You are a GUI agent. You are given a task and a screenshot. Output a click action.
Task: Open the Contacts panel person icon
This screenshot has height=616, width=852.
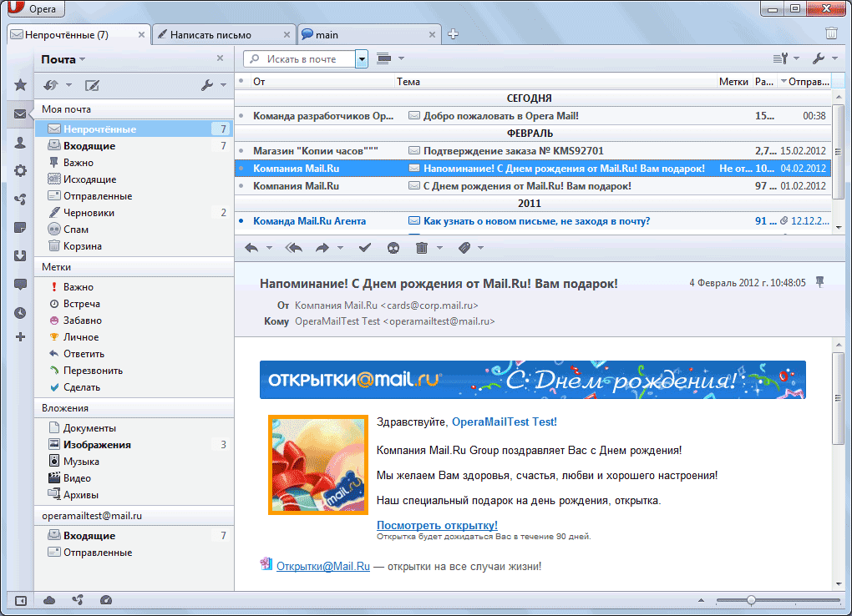coord(20,143)
